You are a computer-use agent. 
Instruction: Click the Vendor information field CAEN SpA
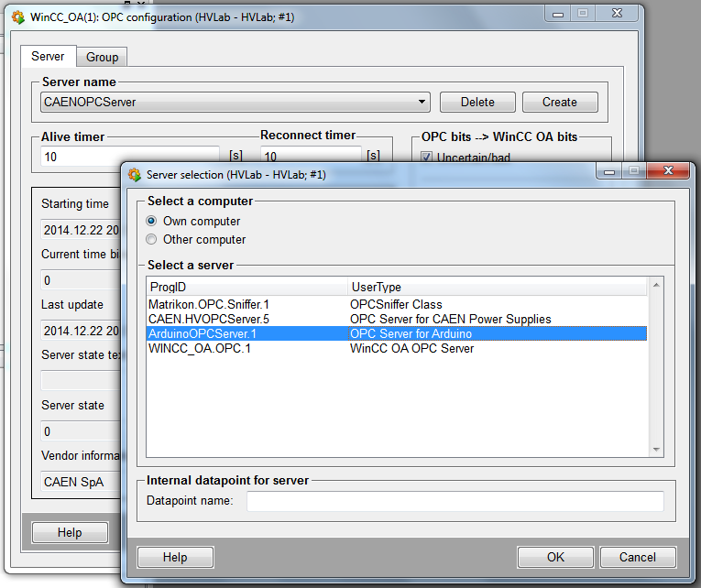81,482
